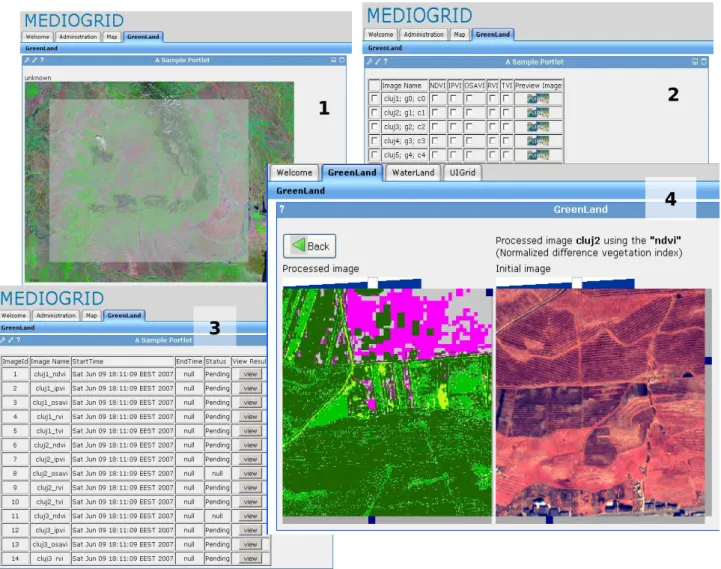
Task: Open Welcome tab above the StartTime table
Action: click(14, 316)
